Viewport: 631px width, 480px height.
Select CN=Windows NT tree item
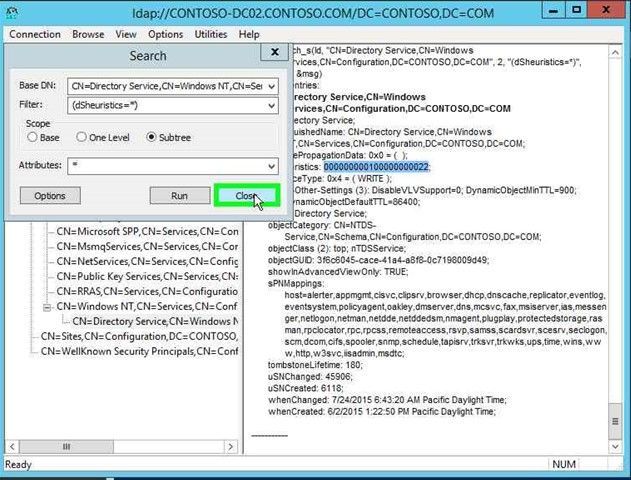coord(147,307)
